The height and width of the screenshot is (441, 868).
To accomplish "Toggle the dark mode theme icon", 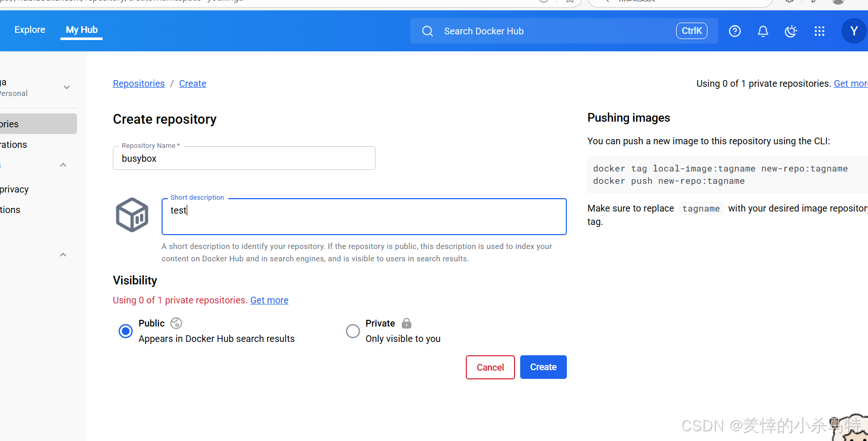I will (791, 31).
